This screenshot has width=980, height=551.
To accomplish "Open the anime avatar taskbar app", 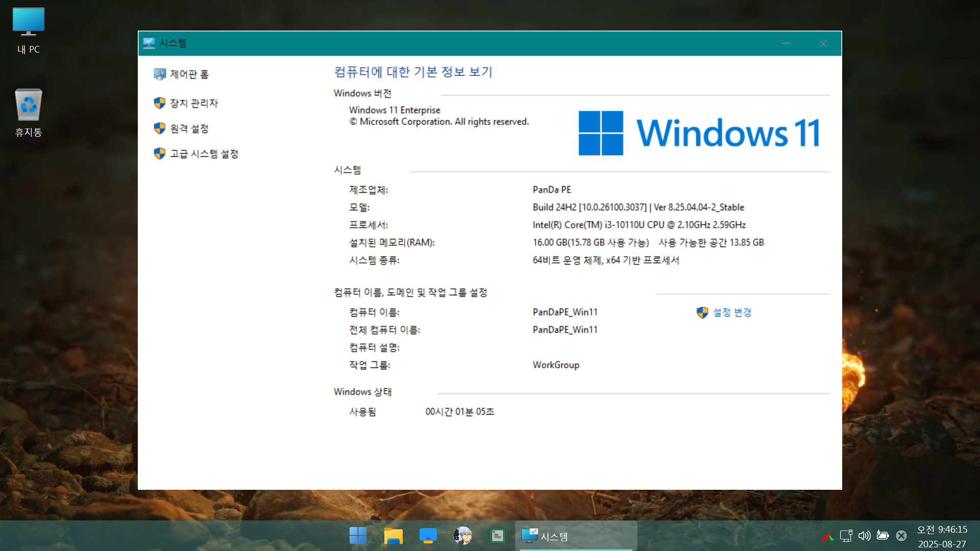I will tap(462, 536).
